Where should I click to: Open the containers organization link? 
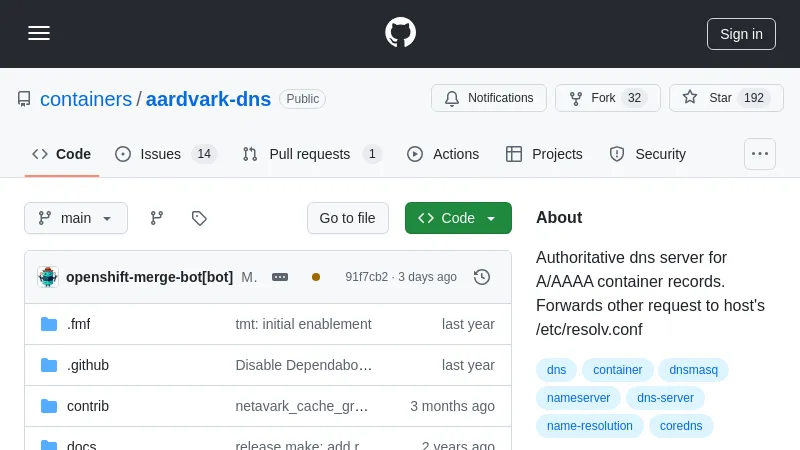tap(86, 99)
